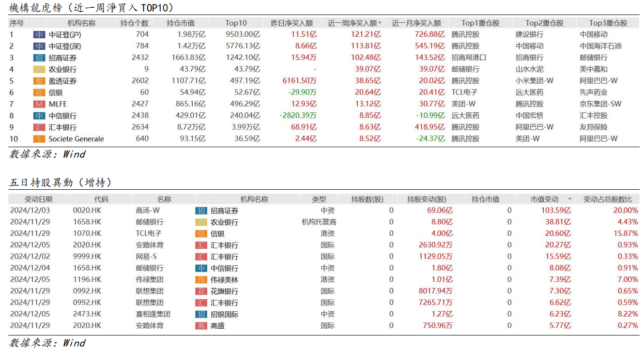Screen dimensions: 644x350
Task: Click the 信银 icon in the TCL电子 row
Action: [201, 233]
